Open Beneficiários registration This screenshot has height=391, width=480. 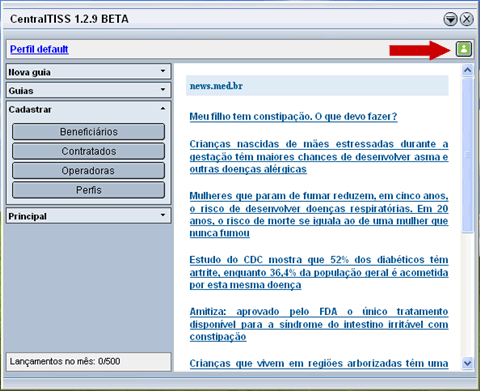point(89,132)
